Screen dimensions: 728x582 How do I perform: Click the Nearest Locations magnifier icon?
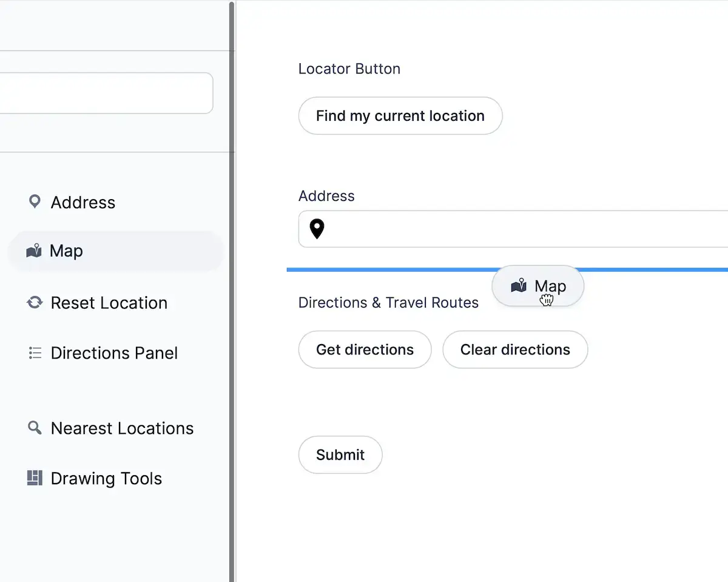click(x=35, y=428)
